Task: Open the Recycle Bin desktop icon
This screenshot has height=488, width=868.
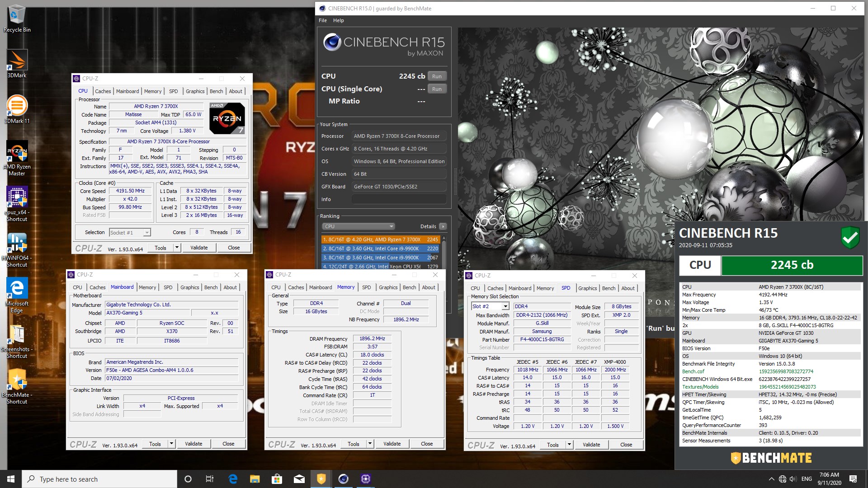Action: coord(17,18)
